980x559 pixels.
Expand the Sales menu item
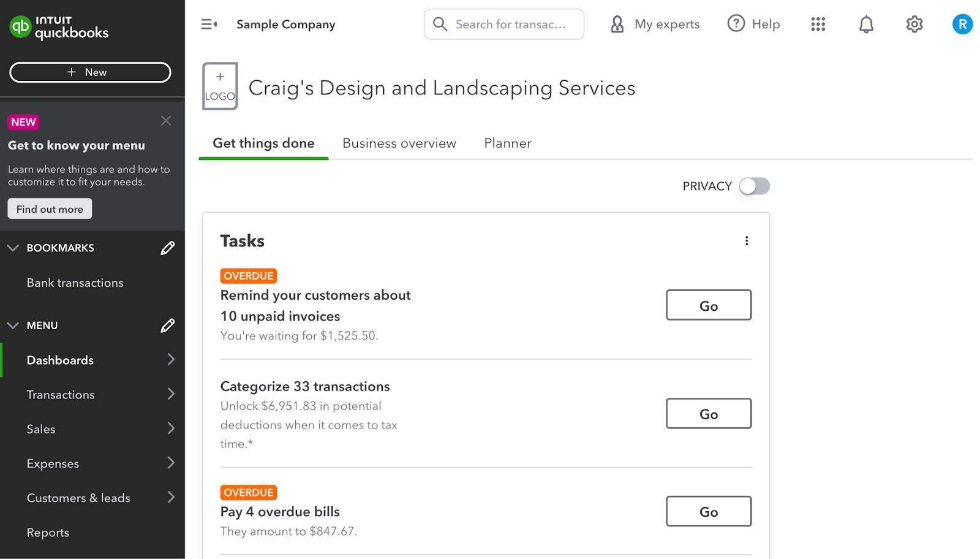pyautogui.click(x=171, y=428)
